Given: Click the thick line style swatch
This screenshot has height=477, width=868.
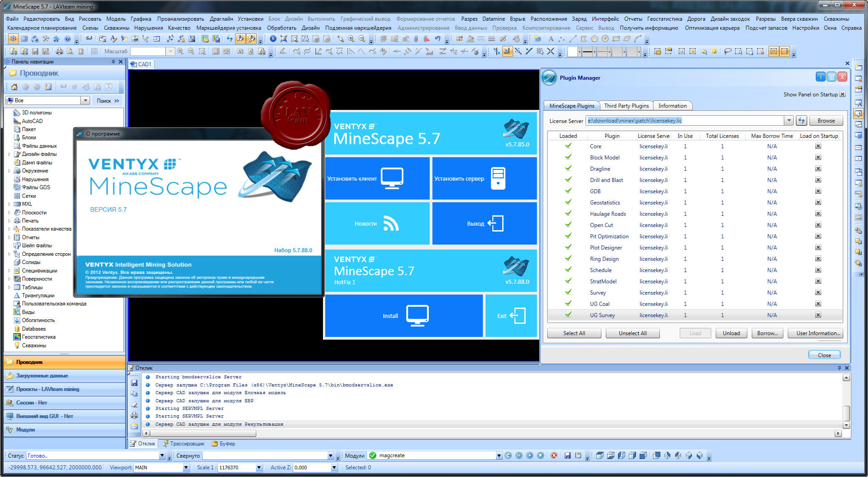Looking at the screenshot, I should pos(587,52).
